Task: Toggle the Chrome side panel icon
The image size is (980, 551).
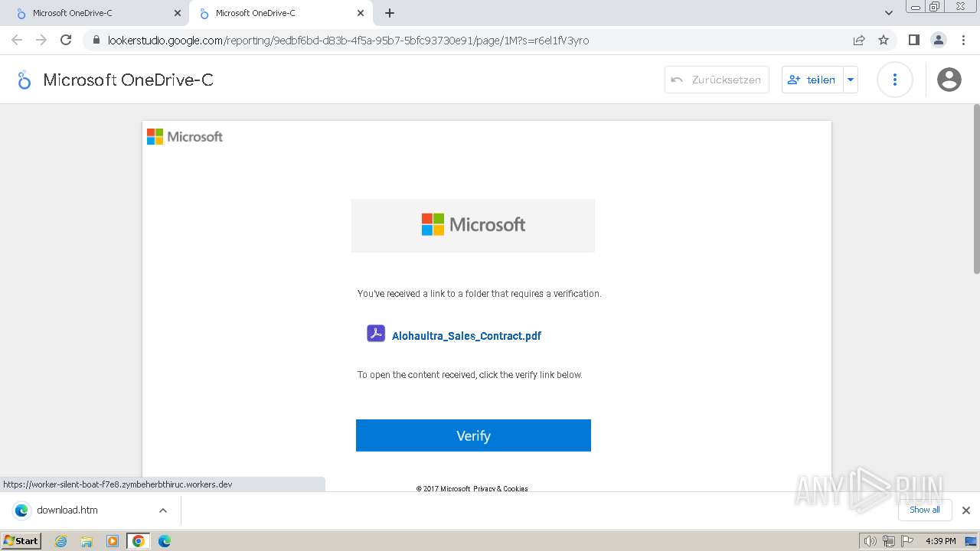Action: coord(913,40)
